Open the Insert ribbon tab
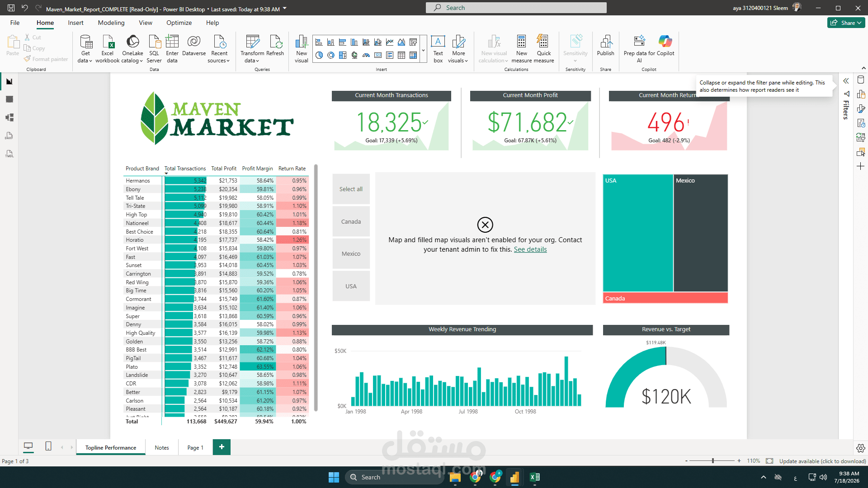Screen dimensions: 868x488 pyautogui.click(x=75, y=23)
